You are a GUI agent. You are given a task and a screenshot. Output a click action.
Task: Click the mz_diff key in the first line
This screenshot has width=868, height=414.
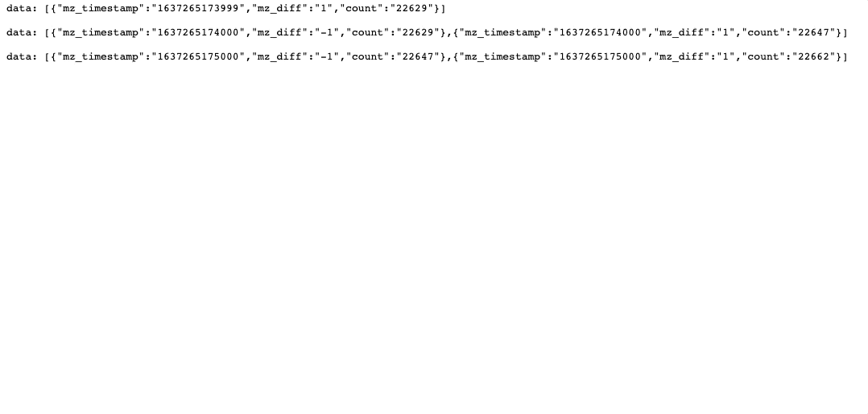279,8
